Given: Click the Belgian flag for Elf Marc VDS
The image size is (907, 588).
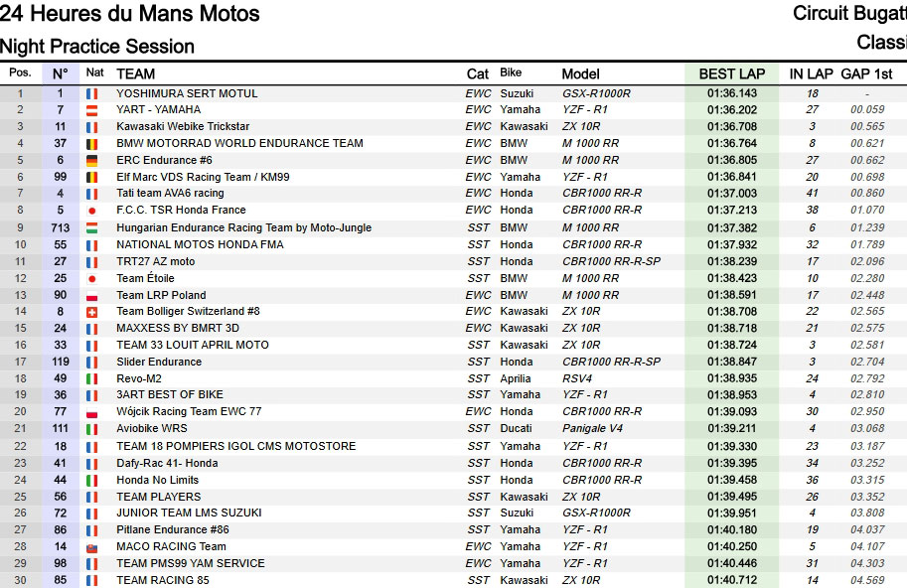Looking at the screenshot, I should point(92,177).
